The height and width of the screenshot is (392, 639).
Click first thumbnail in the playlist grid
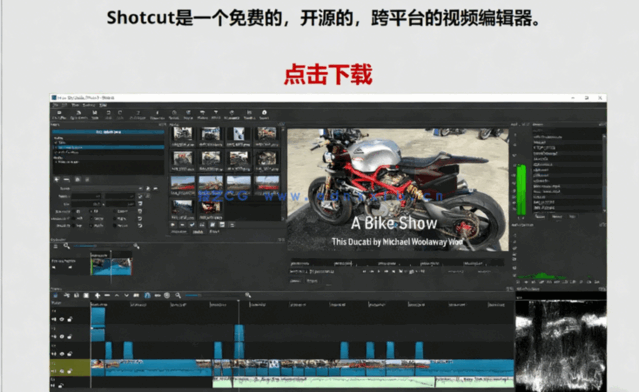183,134
